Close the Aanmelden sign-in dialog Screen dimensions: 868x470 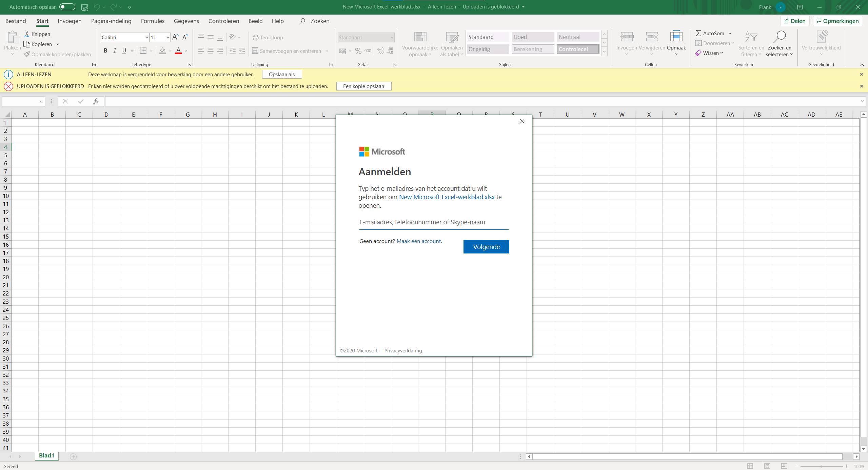point(522,121)
